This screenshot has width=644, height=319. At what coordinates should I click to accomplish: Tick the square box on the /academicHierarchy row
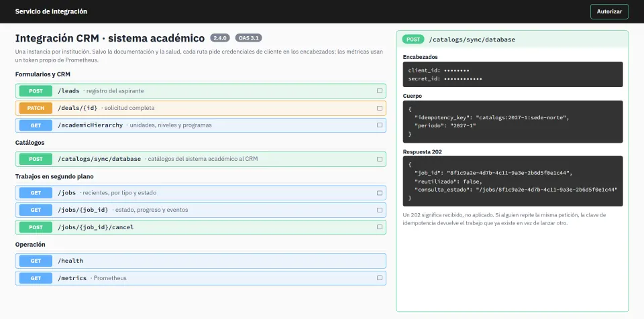pyautogui.click(x=380, y=125)
